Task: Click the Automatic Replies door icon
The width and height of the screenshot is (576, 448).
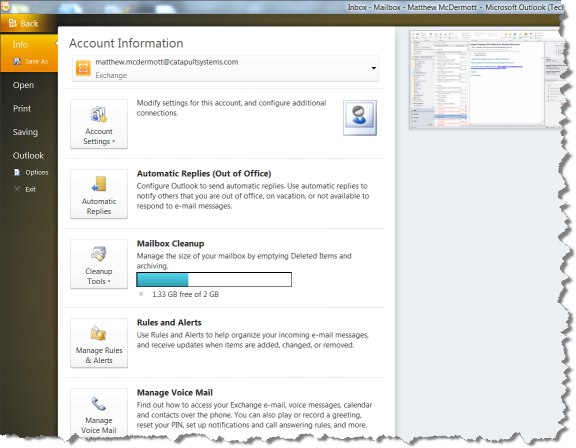Action: (x=99, y=184)
